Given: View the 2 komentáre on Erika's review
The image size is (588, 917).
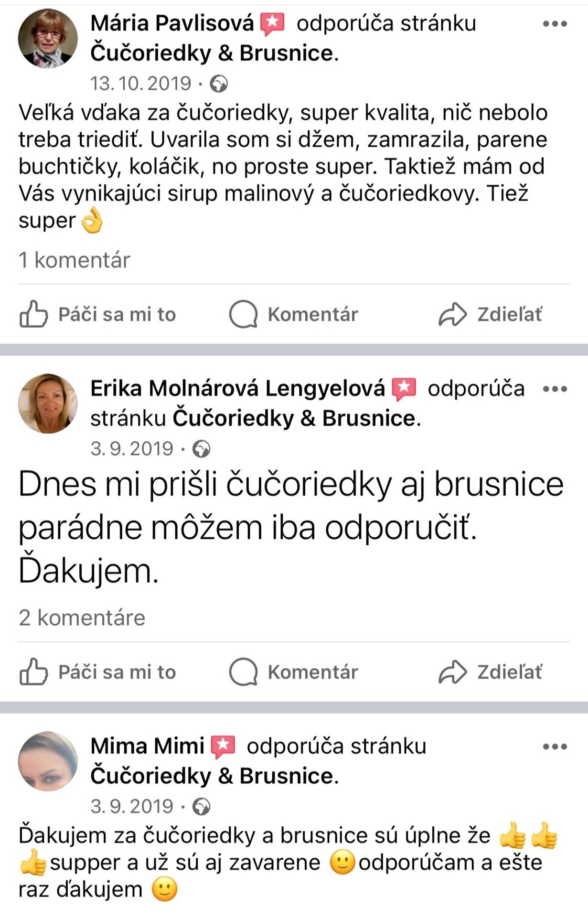Looking at the screenshot, I should coord(82,618).
